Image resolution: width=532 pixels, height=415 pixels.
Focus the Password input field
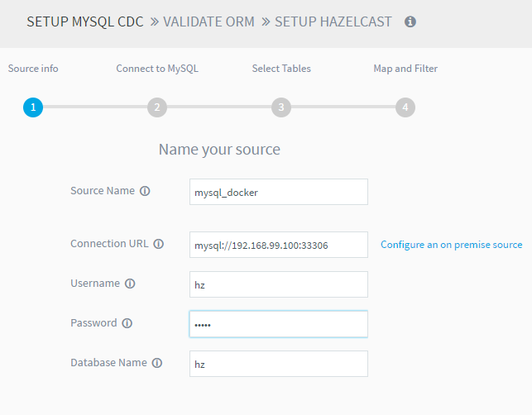278,324
